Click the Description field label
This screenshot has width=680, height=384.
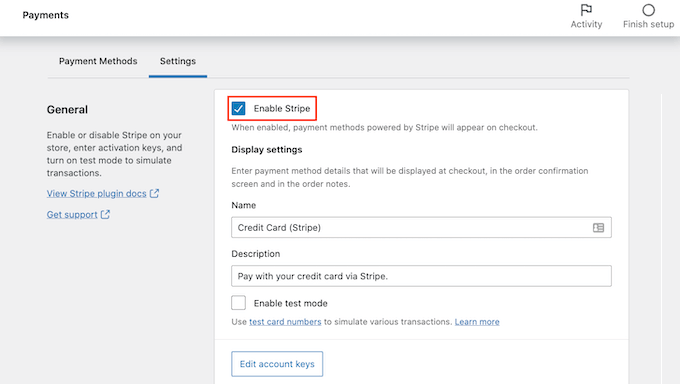[256, 254]
